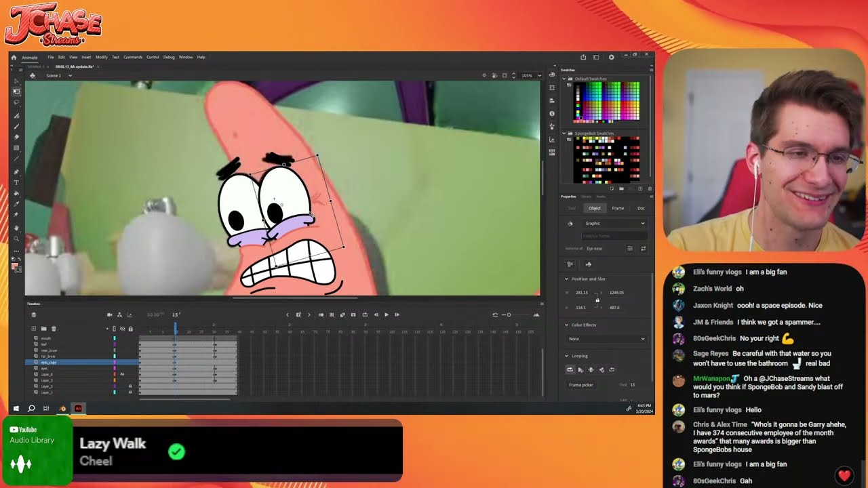
Task: Click the Frame picker button
Action: click(x=581, y=385)
